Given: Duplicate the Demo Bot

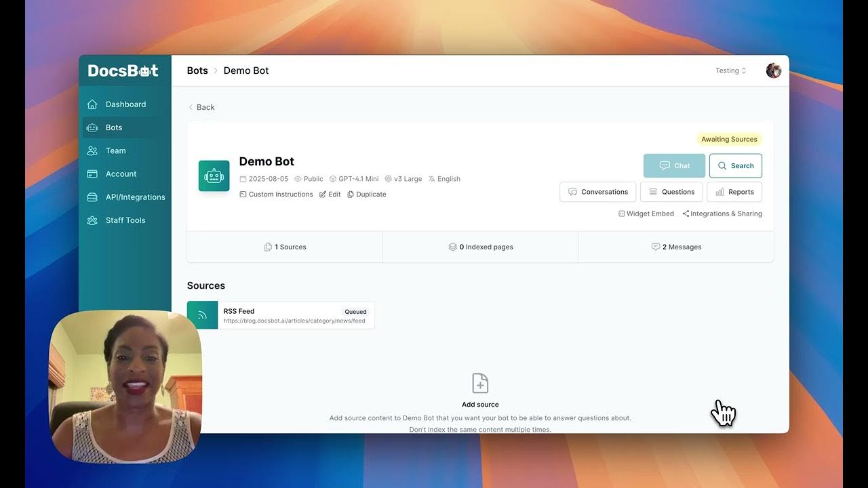Looking at the screenshot, I should pyautogui.click(x=366, y=195).
